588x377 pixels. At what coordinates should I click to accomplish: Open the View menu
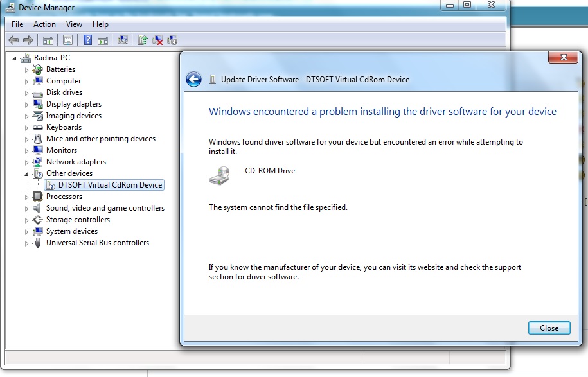(x=74, y=24)
